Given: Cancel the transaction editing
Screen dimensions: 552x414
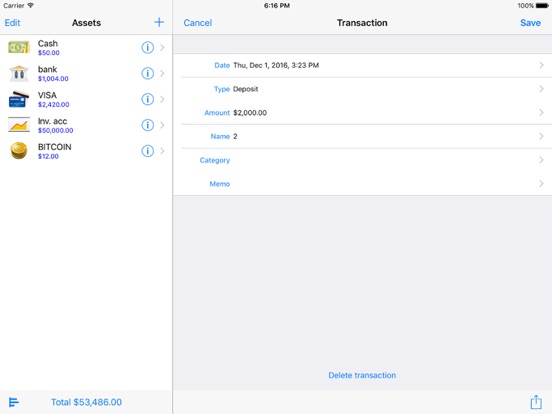Looking at the screenshot, I should (x=197, y=23).
